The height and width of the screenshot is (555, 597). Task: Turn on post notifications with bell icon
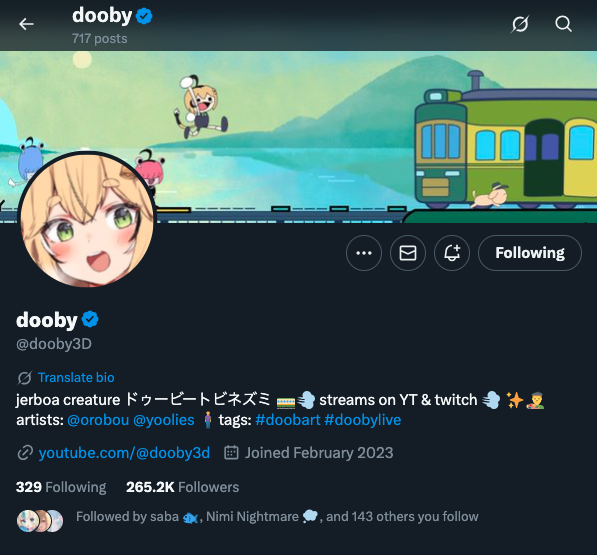452,253
